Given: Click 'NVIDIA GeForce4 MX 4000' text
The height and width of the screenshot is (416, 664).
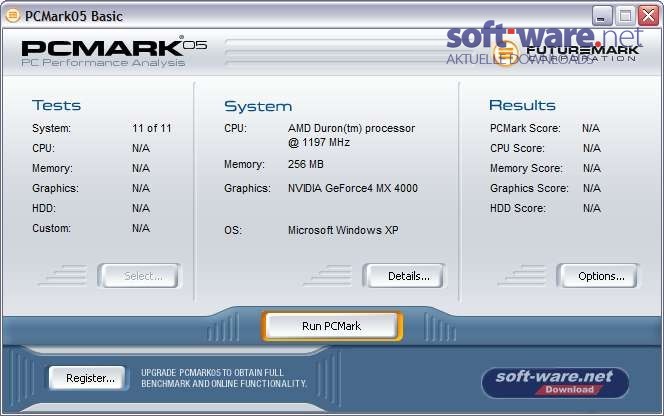Looking at the screenshot, I should coord(353,188).
